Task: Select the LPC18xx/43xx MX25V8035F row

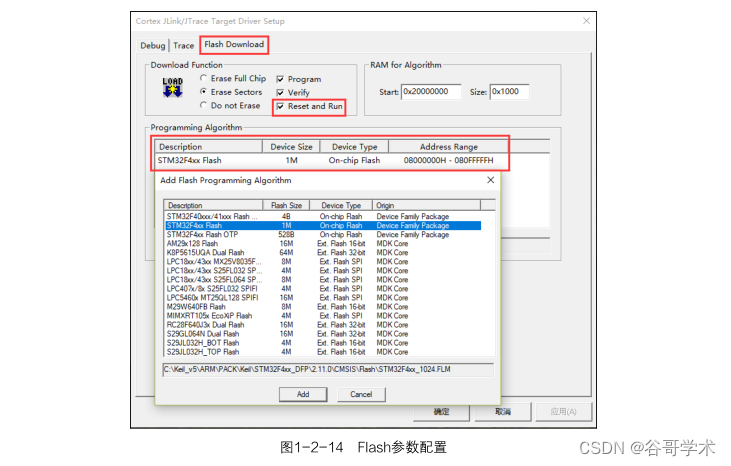Action: click(x=323, y=261)
